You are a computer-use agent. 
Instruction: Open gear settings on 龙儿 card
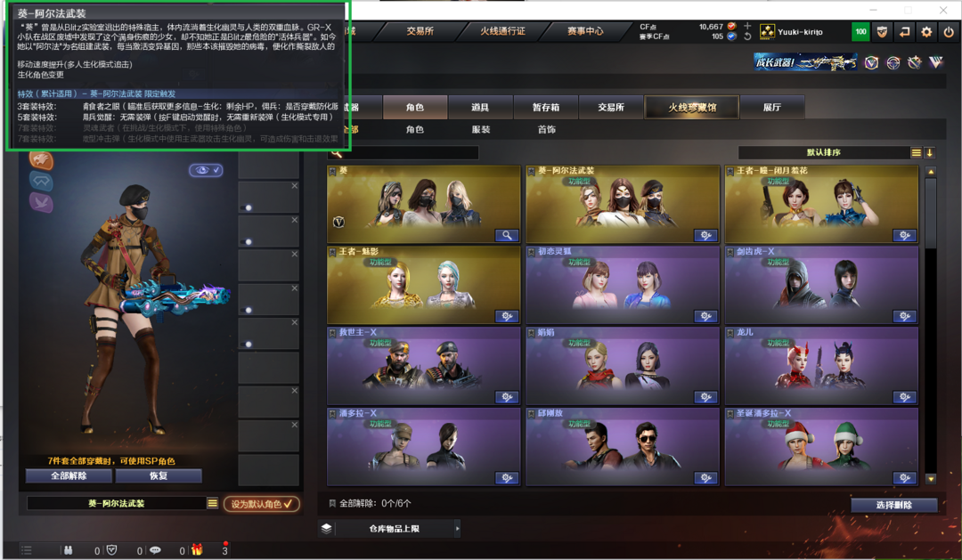[904, 397]
